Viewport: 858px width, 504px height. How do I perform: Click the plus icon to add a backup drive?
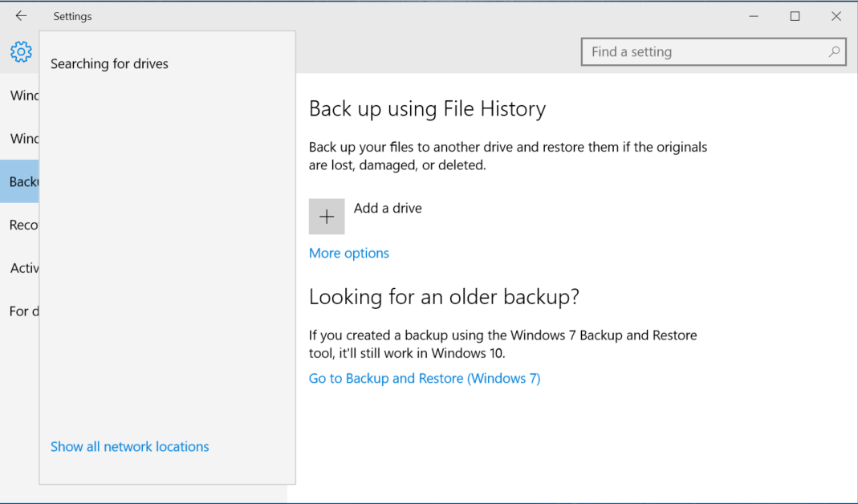(x=326, y=216)
